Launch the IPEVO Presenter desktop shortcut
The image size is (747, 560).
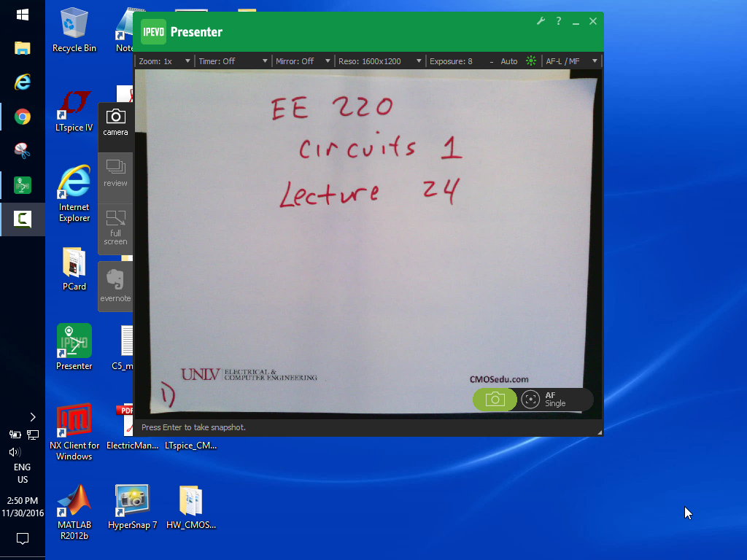(74, 346)
